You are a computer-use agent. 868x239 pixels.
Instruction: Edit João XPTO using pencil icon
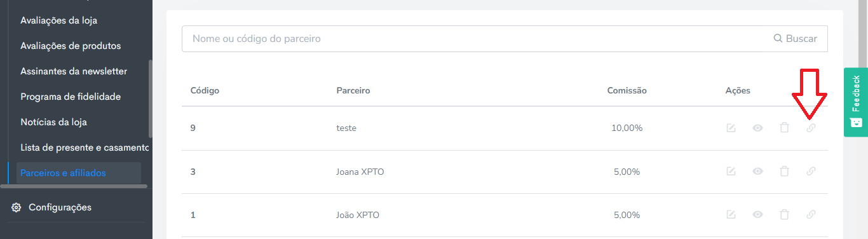(x=731, y=215)
